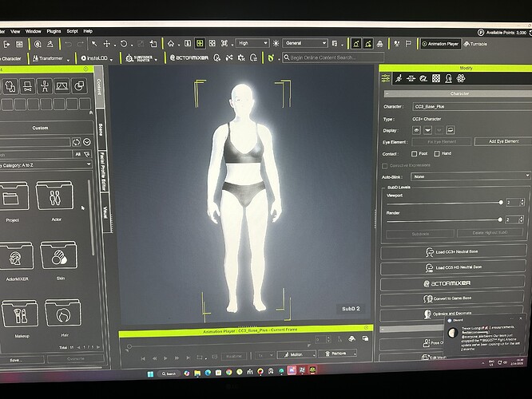
Task: Activate the Move gizmo tool
Action: pos(107,44)
